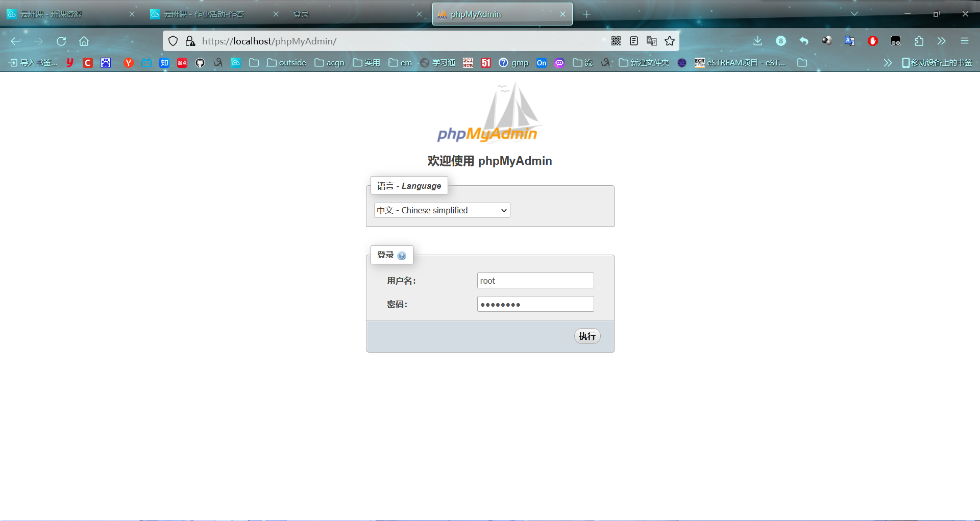The image size is (980, 521).
Task: Open the browser home page
Action: pos(84,41)
